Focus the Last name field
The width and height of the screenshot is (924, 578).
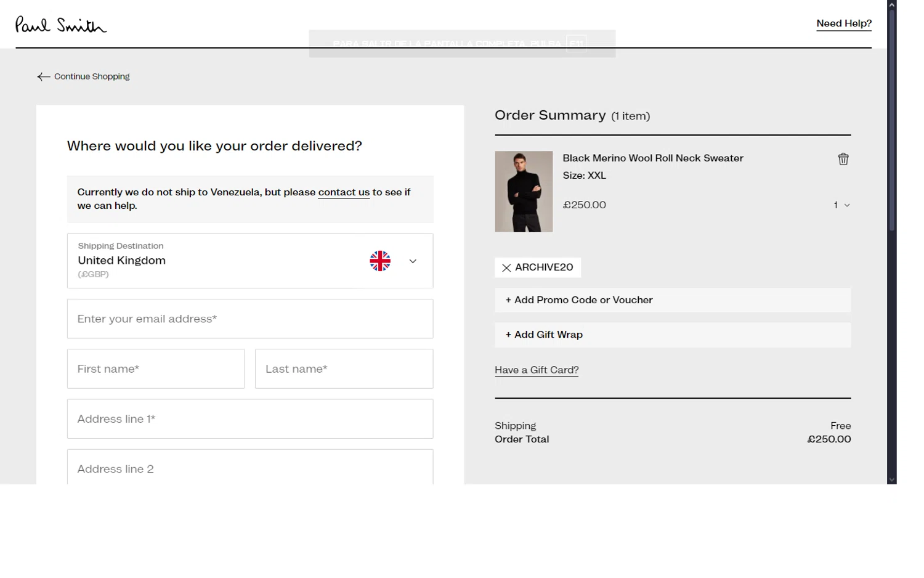(344, 368)
